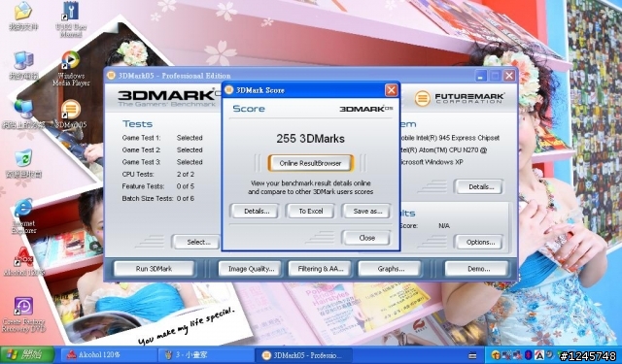Click the red 'A' tray icon
This screenshot has width=622, height=364.
538,354
